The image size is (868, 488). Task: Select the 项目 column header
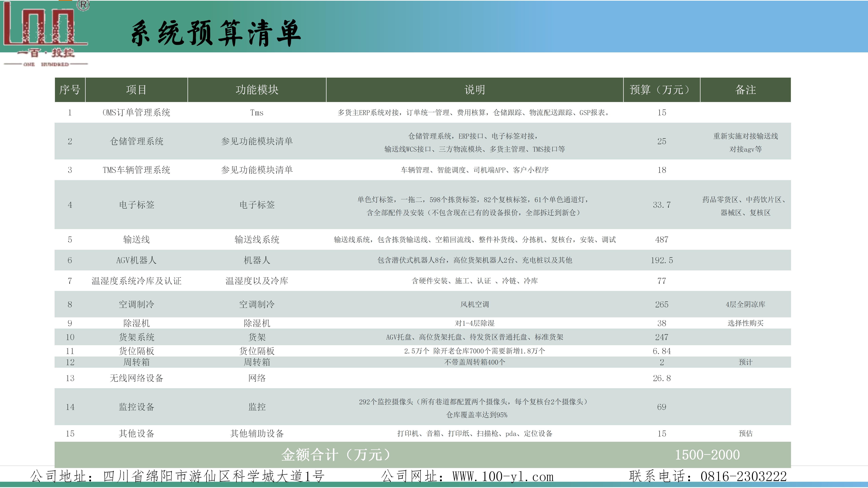(136, 90)
